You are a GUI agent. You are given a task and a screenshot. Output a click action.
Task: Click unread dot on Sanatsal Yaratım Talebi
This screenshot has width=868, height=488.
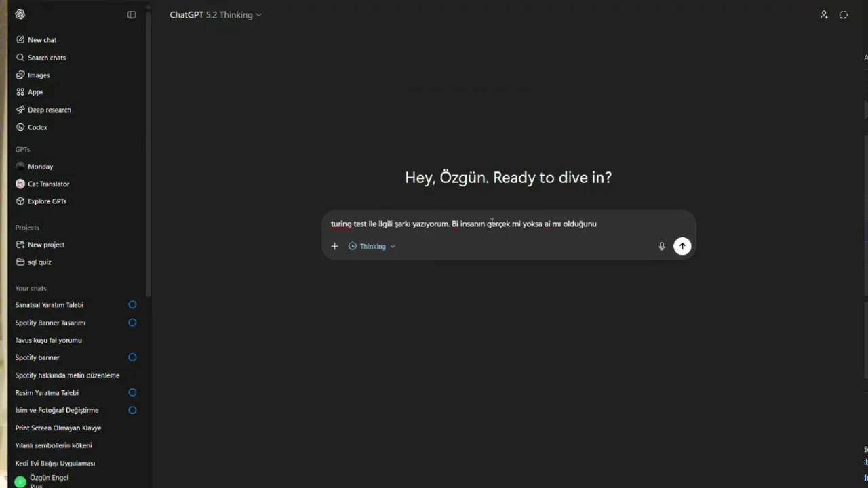click(132, 305)
